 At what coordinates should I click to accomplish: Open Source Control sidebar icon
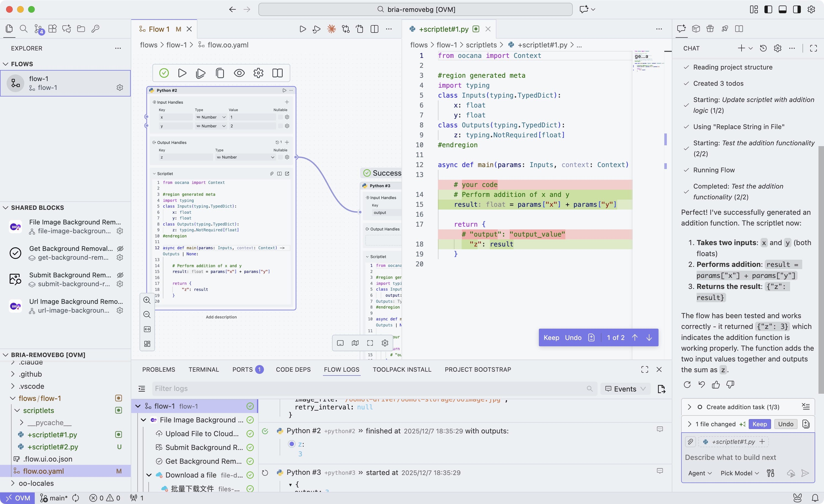pyautogui.click(x=38, y=29)
